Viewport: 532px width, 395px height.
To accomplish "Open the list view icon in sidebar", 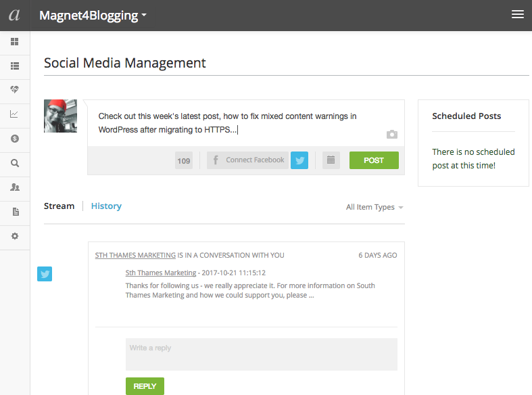I will pyautogui.click(x=15, y=66).
